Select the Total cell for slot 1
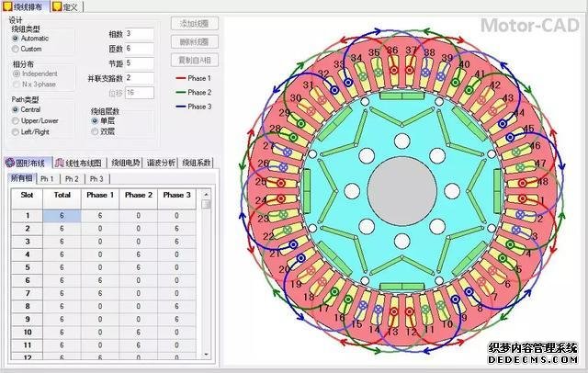 pos(62,216)
